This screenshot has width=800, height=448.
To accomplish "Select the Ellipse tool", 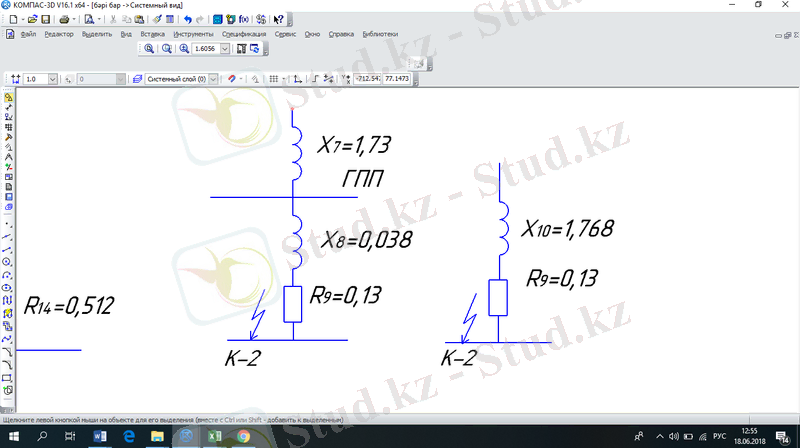I will pyautogui.click(x=7, y=288).
